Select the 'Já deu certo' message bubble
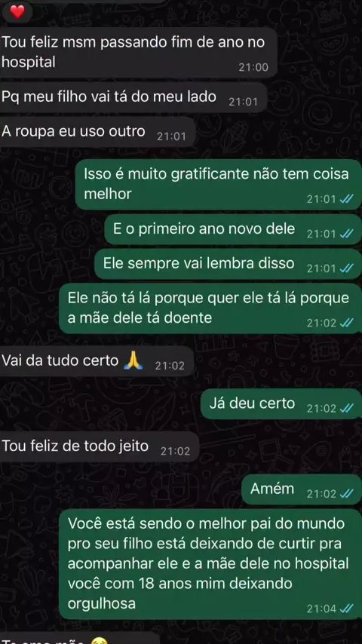This screenshot has width=362, height=644. (281, 404)
